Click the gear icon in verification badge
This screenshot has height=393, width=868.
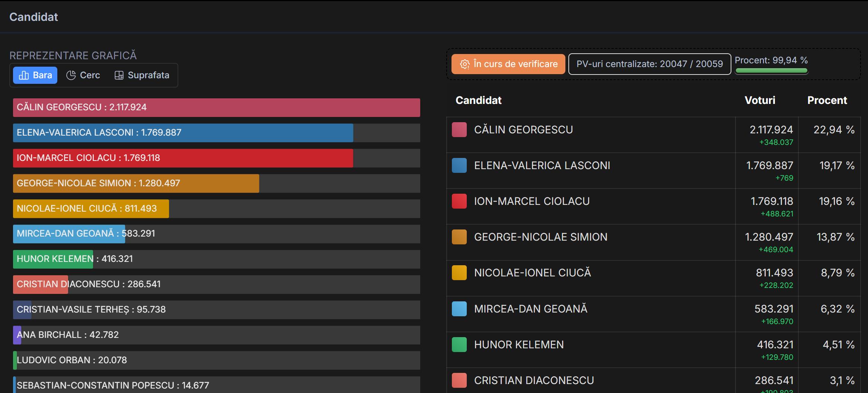tap(465, 64)
